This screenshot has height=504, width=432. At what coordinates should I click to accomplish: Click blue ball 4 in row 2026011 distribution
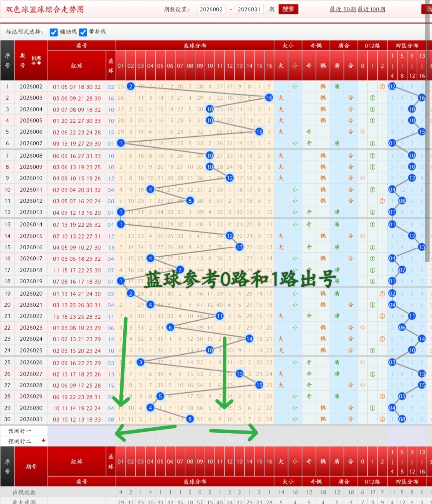pyautogui.click(x=150, y=189)
